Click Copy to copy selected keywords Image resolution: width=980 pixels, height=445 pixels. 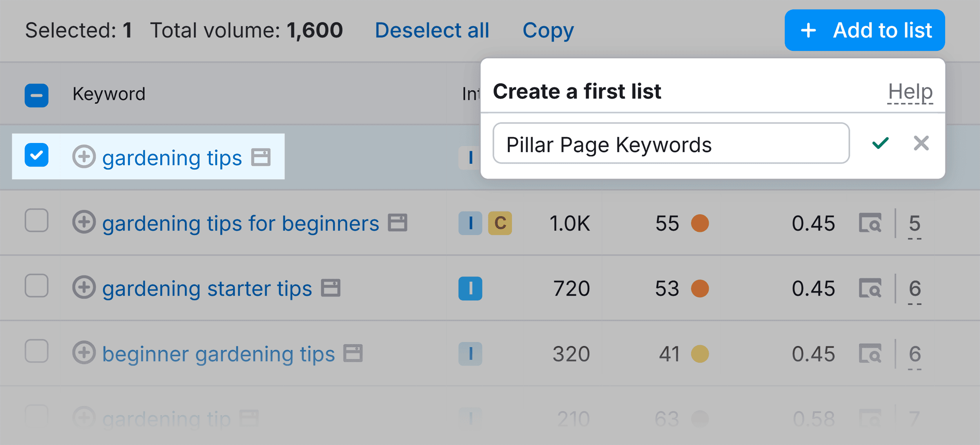(x=548, y=30)
